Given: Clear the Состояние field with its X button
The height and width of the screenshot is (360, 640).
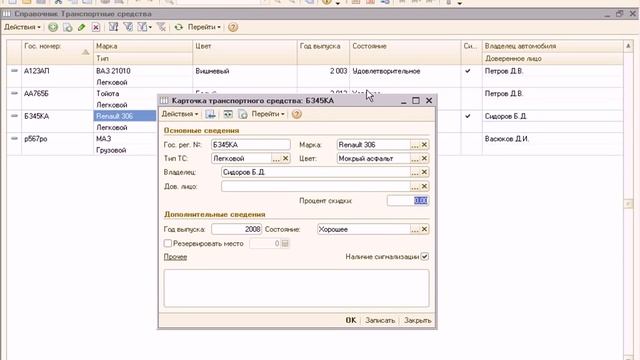Looking at the screenshot, I should (x=424, y=229).
